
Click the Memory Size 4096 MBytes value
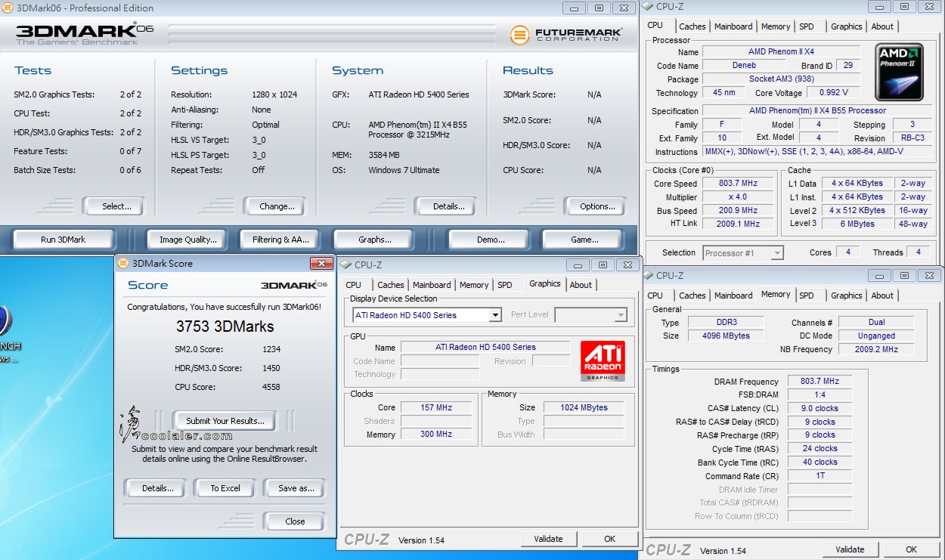[x=727, y=336]
